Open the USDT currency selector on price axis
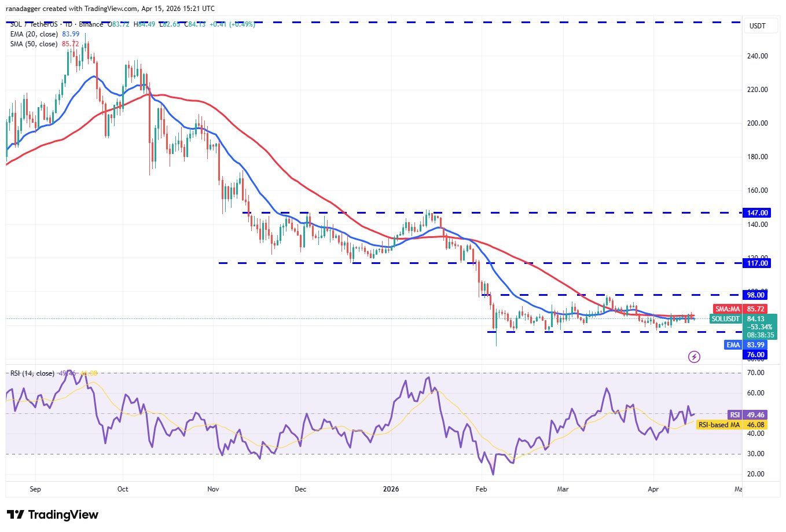The width and height of the screenshot is (786, 532). click(x=757, y=26)
